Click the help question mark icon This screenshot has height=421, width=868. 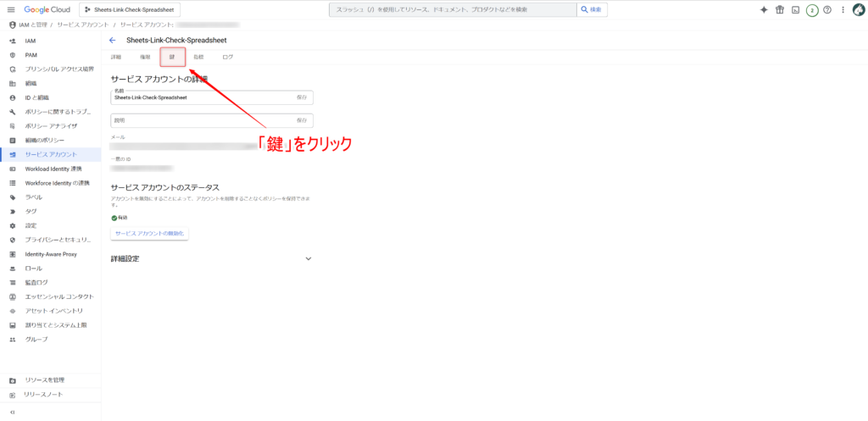[x=826, y=9]
